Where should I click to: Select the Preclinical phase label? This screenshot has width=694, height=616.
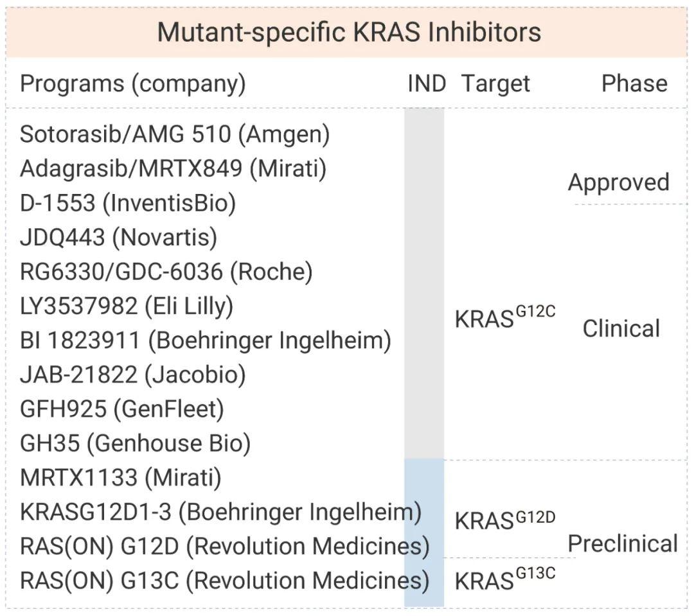click(623, 544)
